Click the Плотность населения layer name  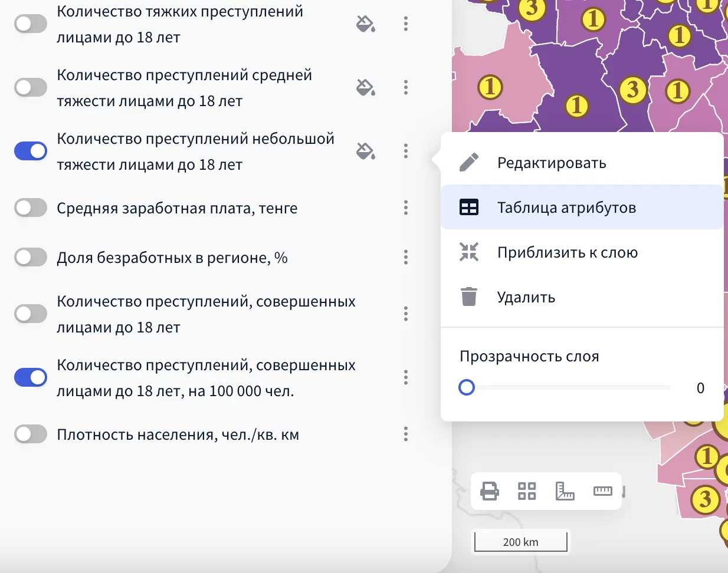pos(178,435)
